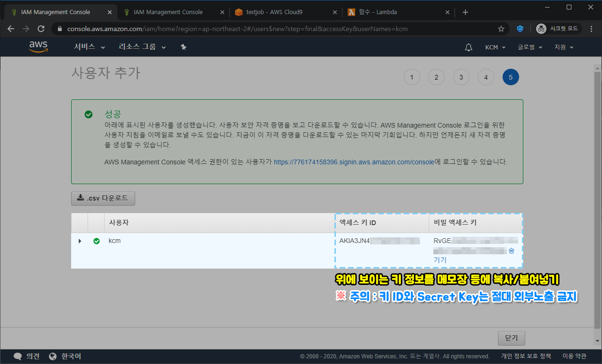Click the green status check icon beside kcm
The height and width of the screenshot is (364, 602).
tap(97, 241)
